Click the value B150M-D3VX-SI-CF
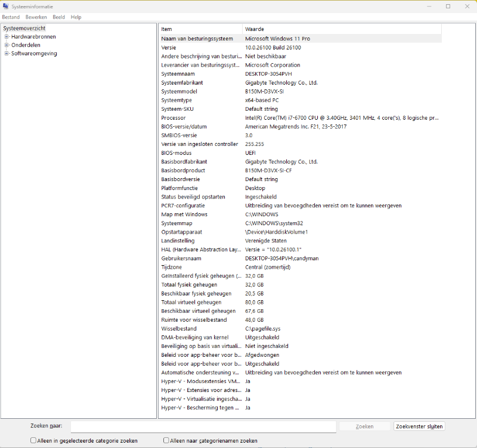This screenshot has width=477, height=448. click(268, 170)
